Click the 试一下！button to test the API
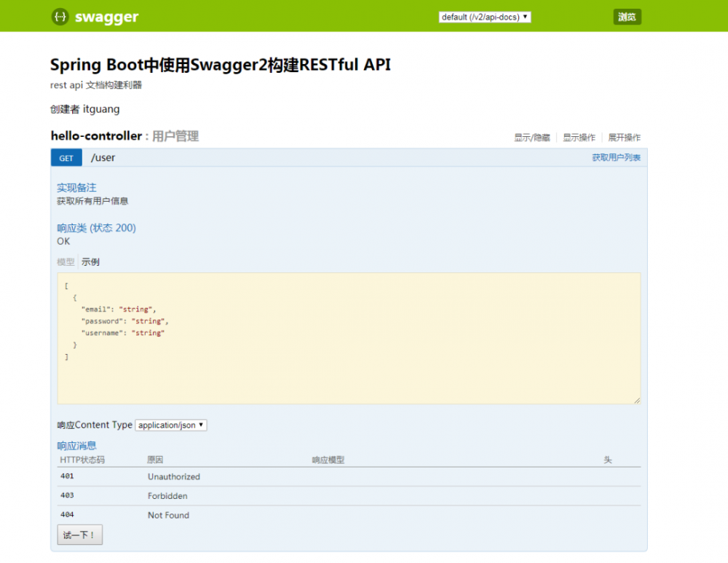Screen dimensions: 728x563 coord(79,534)
